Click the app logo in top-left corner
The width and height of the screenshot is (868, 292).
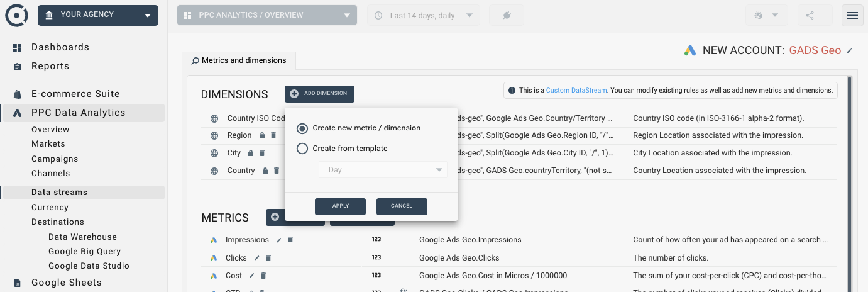coord(16,15)
